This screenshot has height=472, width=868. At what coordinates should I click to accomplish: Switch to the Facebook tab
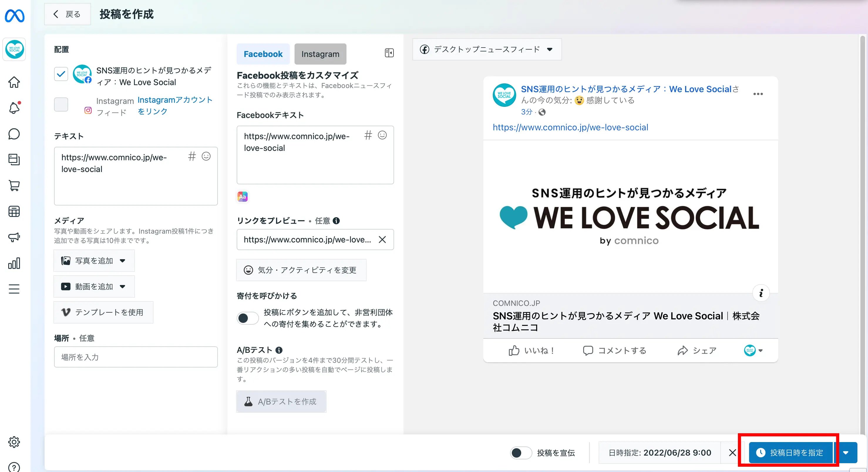(263, 54)
